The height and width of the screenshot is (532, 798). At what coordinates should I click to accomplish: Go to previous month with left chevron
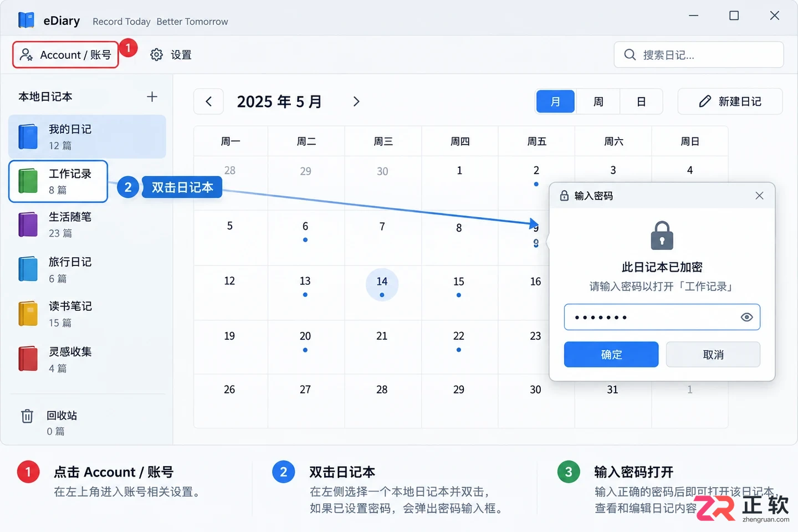(x=208, y=101)
